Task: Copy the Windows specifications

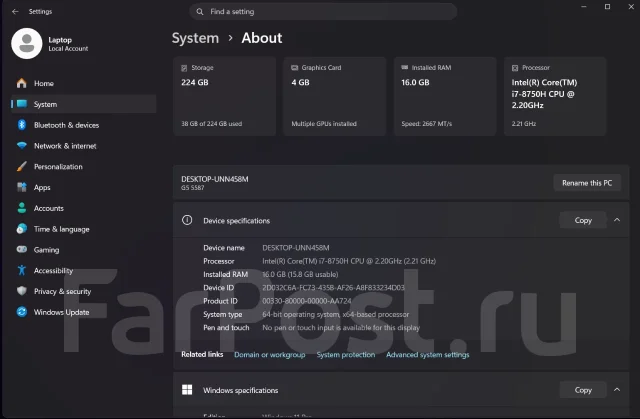Action: click(583, 390)
